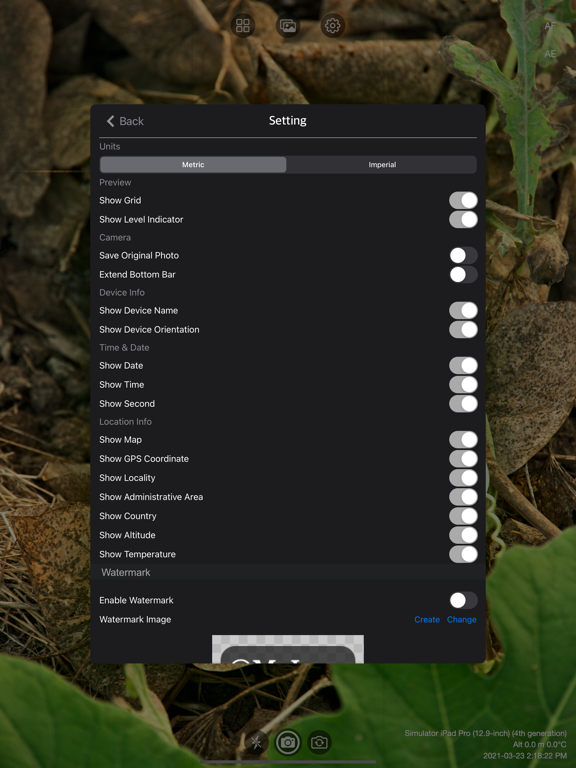Viewport: 576px width, 768px height.
Task: Tap the Watermark Image label
Action: (x=135, y=620)
